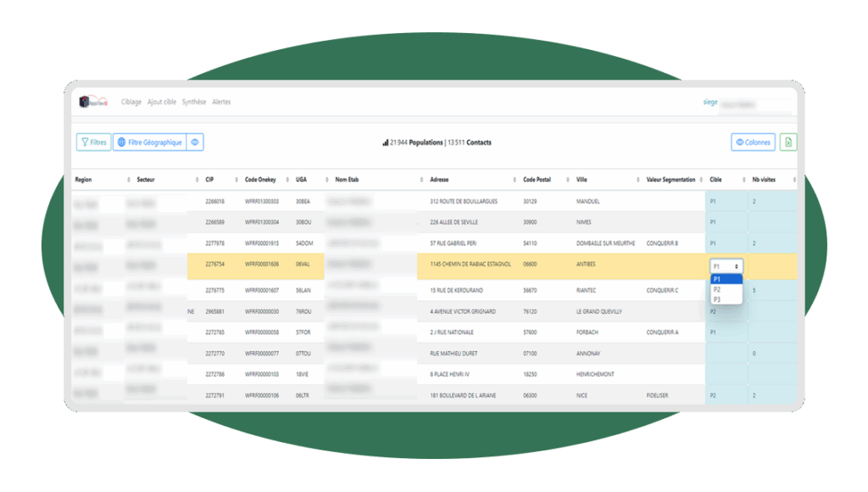Click the sort arrows on Code Postal column
Viewport: 868px width, 492px height.
pos(565,180)
